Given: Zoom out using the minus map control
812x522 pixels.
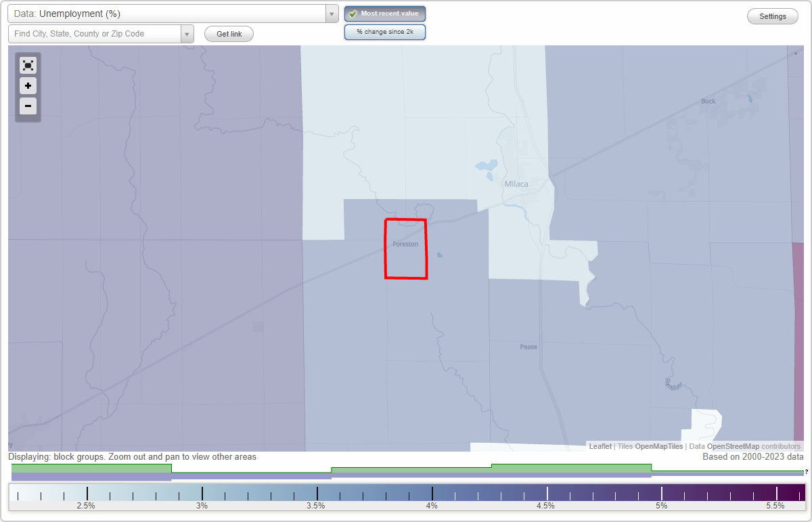Looking at the screenshot, I should [28, 106].
